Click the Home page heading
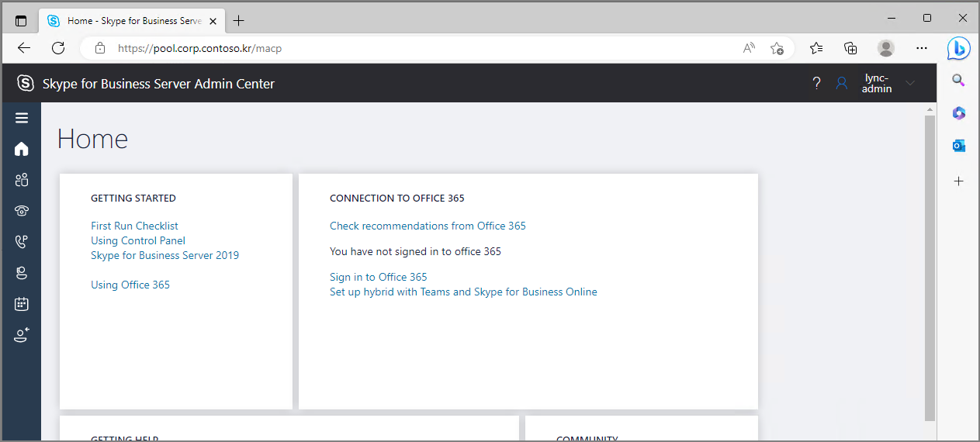Viewport: 980px width, 442px height. (x=92, y=139)
